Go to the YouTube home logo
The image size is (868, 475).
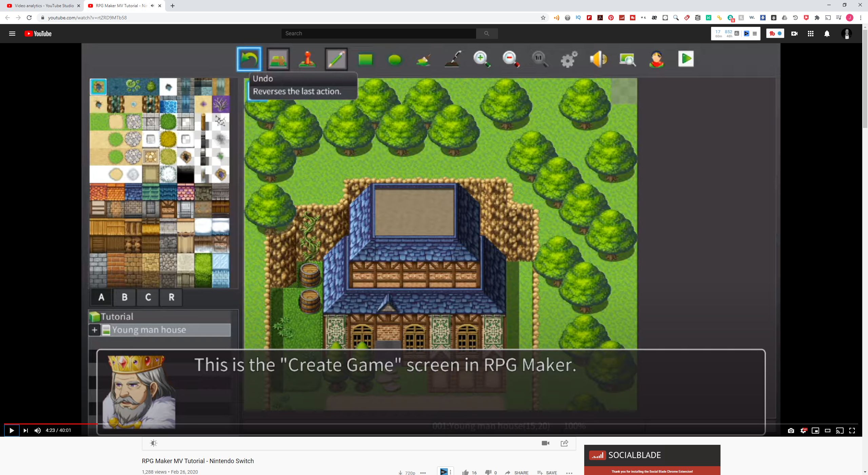38,34
